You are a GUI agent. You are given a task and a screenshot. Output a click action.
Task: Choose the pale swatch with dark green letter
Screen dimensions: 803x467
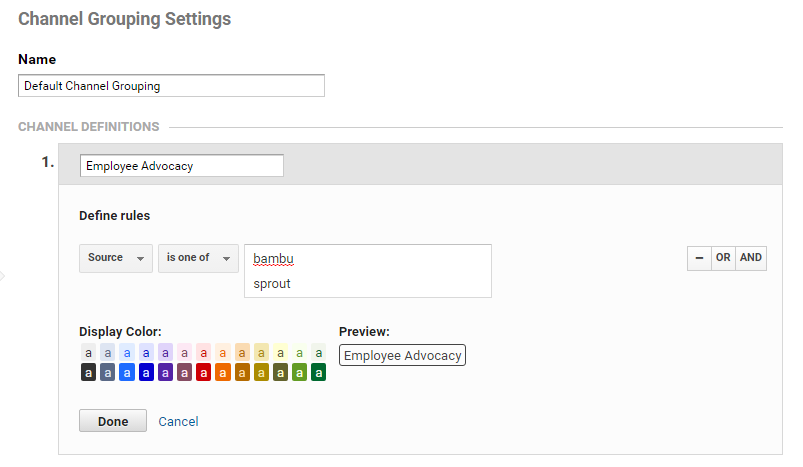[x=319, y=352]
